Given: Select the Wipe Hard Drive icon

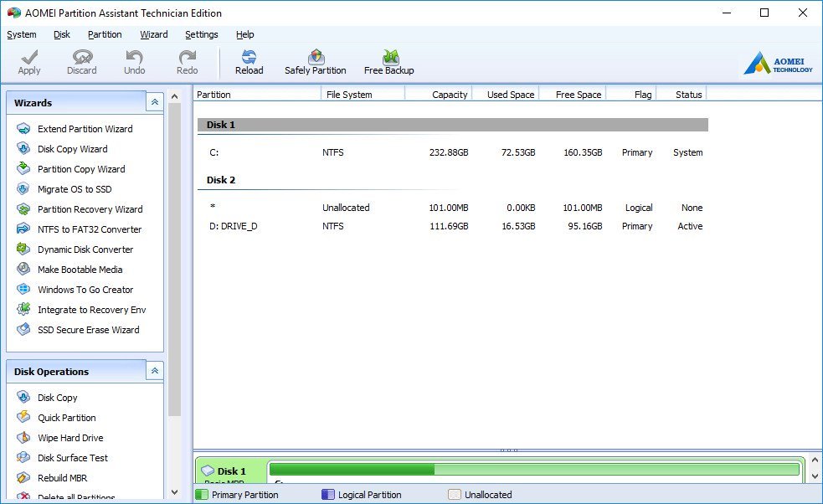Looking at the screenshot, I should 23,438.
